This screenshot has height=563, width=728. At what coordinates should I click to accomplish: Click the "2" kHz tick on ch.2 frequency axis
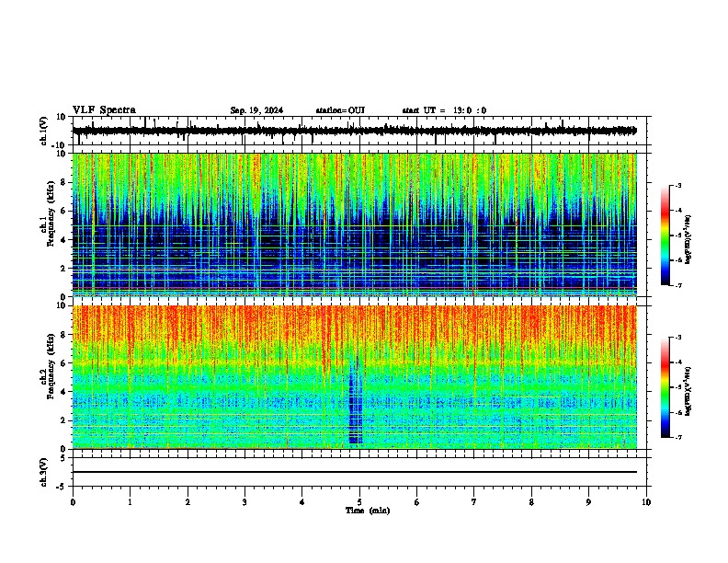63,420
